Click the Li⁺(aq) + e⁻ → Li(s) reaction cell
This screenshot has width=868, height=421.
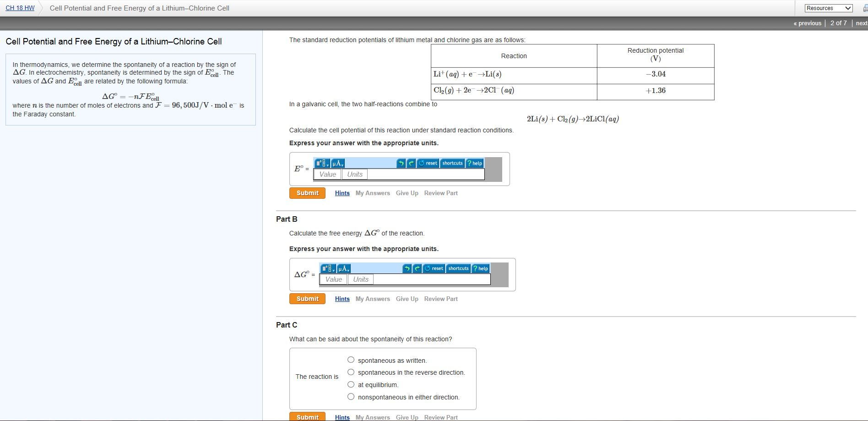pos(514,76)
